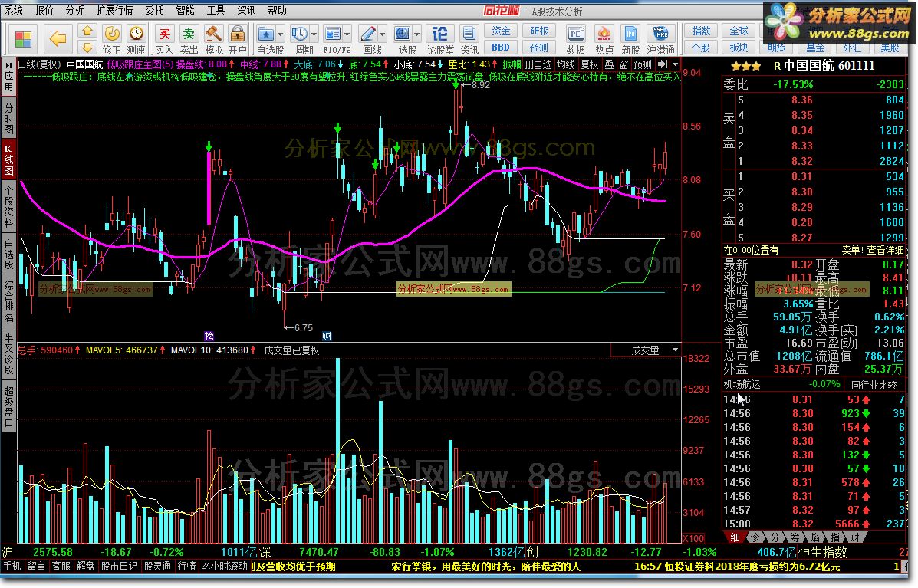The height and width of the screenshot is (588, 918).
Task: Toggle 预测 forecast in chart header
Action: click(x=642, y=64)
